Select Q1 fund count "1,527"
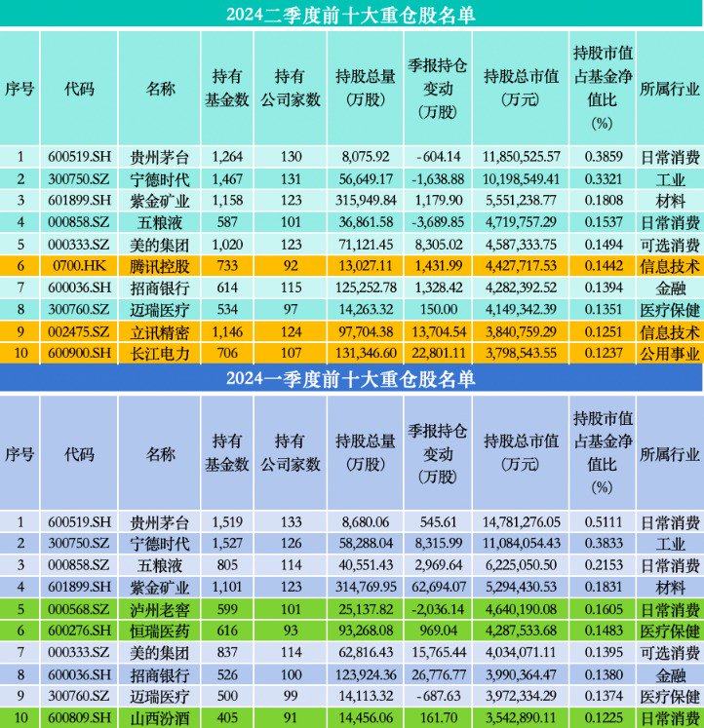This screenshot has height=728, width=704. tap(227, 544)
